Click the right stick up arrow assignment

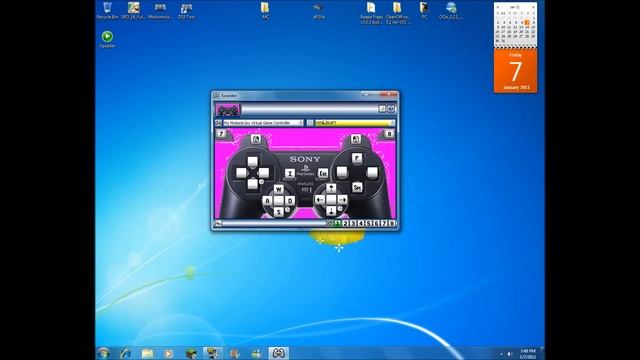(331, 188)
